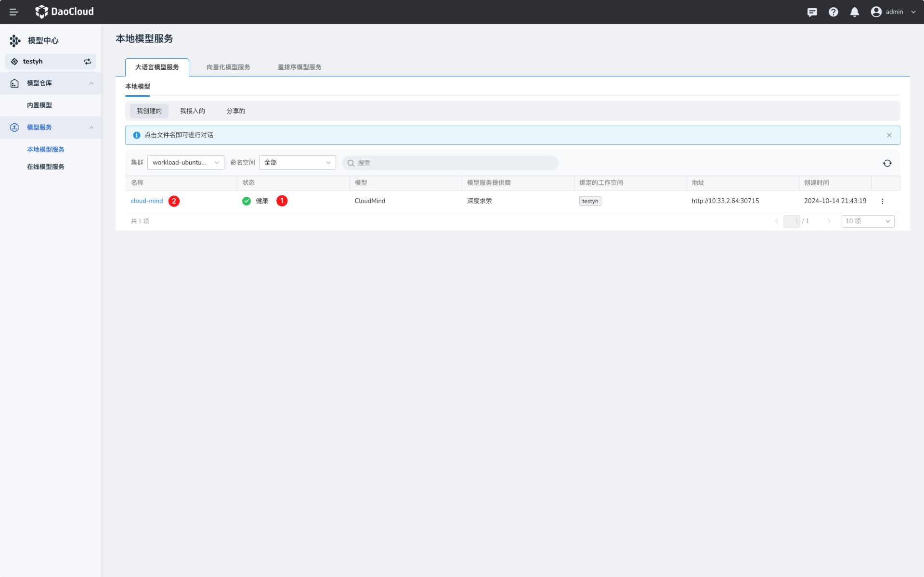924x577 pixels.
Task: Click the admin user avatar icon
Action: pos(876,12)
